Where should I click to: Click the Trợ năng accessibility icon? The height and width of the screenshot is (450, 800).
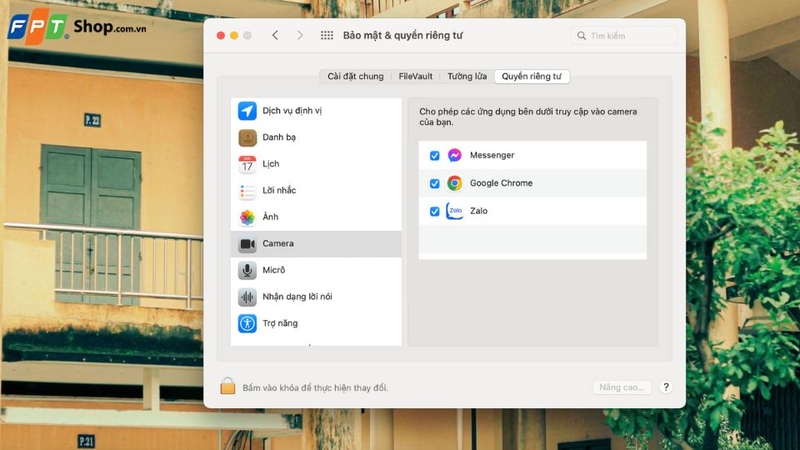[247, 323]
